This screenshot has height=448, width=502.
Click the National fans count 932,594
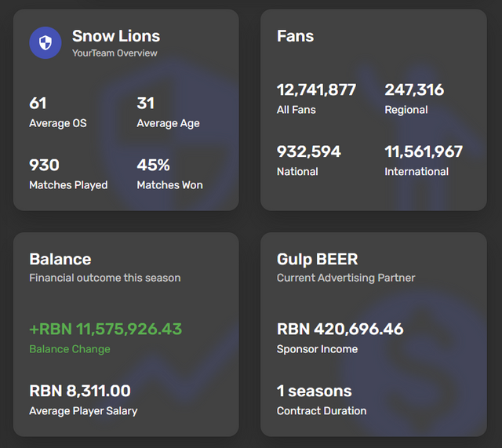pyautogui.click(x=308, y=151)
